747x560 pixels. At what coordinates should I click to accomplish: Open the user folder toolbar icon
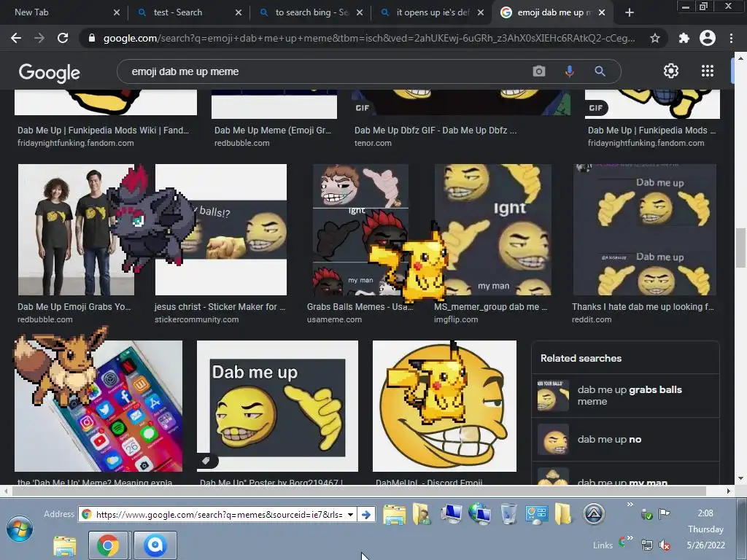coord(422,514)
